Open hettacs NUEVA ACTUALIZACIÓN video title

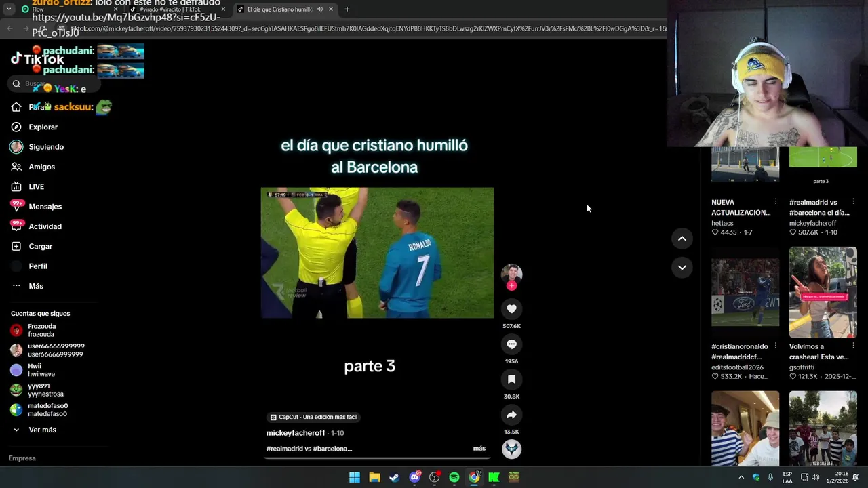coord(741,207)
